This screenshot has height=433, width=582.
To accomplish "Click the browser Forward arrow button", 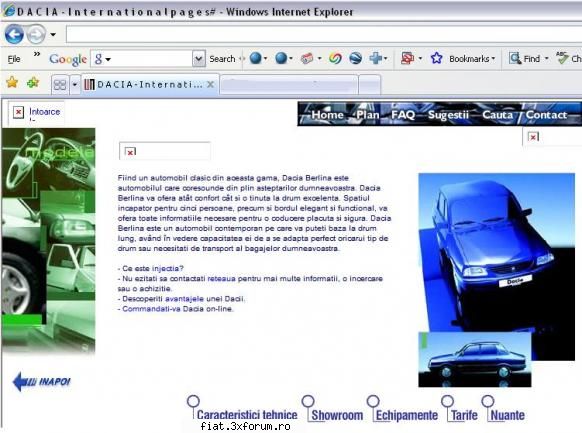I will tap(36, 35).
